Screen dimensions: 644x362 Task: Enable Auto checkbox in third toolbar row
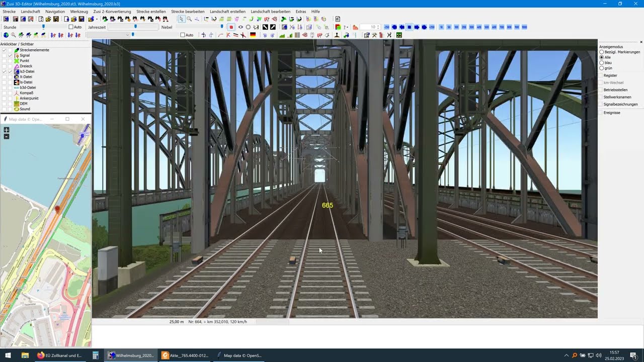(x=183, y=35)
